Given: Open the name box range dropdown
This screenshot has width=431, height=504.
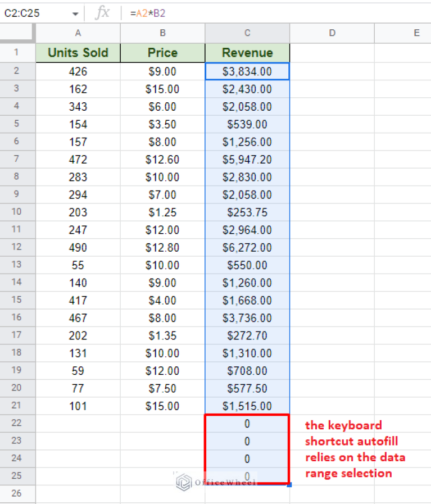Looking at the screenshot, I should [75, 12].
